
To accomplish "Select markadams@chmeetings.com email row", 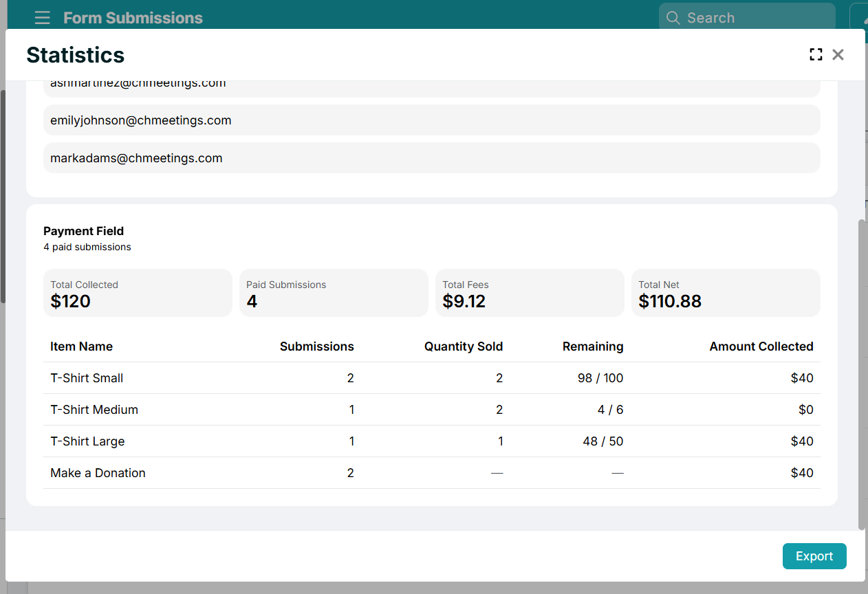I will tap(432, 158).
